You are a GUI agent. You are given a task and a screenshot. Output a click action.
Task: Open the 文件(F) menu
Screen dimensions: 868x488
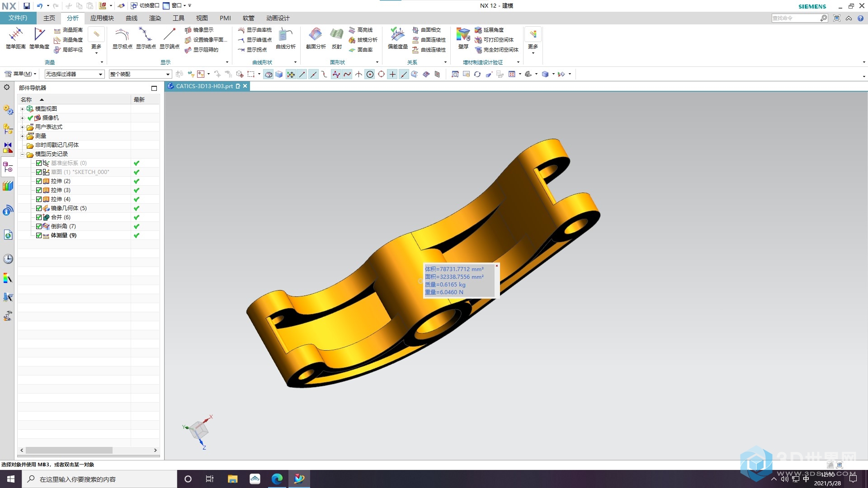tap(18, 18)
